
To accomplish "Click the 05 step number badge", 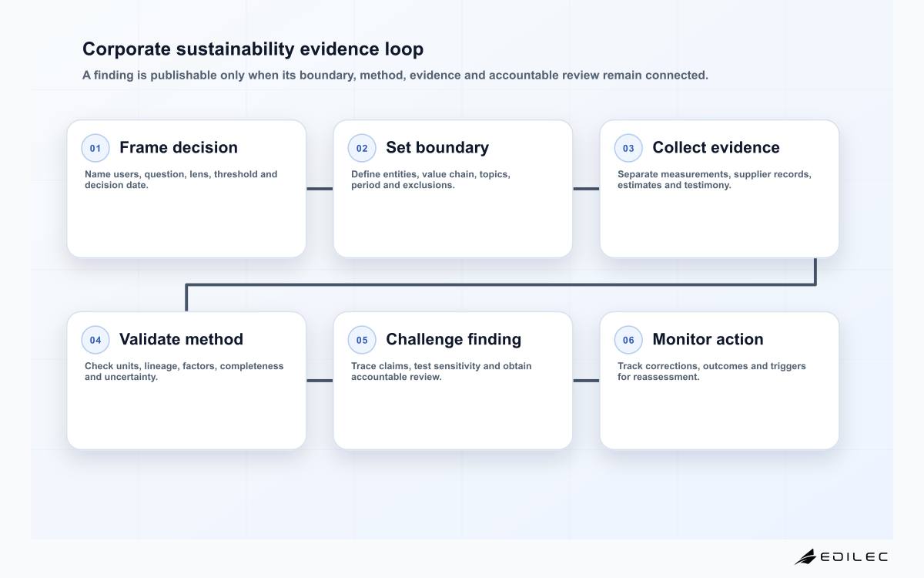I will [x=362, y=340].
